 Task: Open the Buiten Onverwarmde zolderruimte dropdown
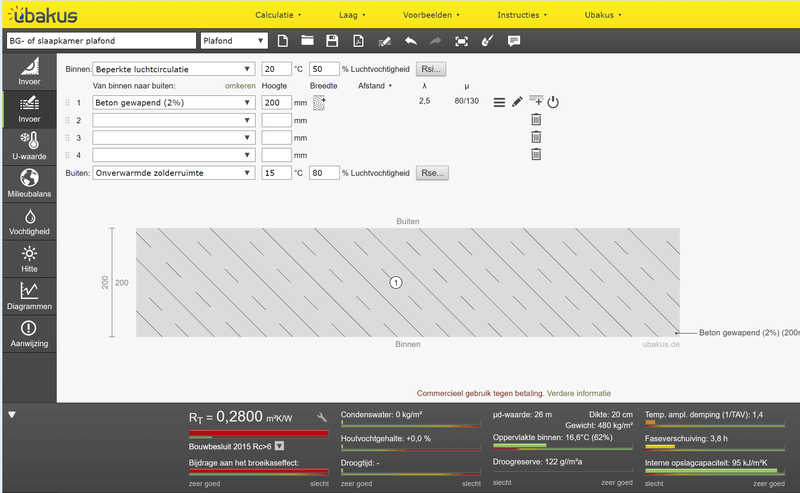173,173
